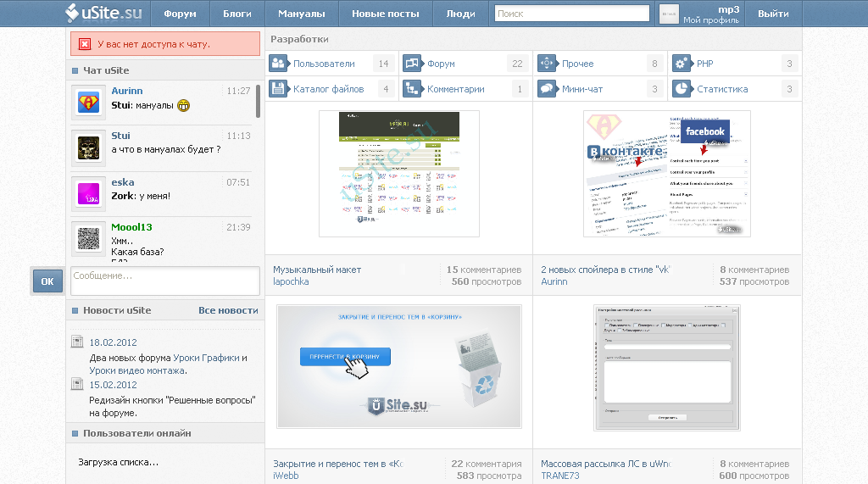Click the 15 комментариев count text

(484, 270)
